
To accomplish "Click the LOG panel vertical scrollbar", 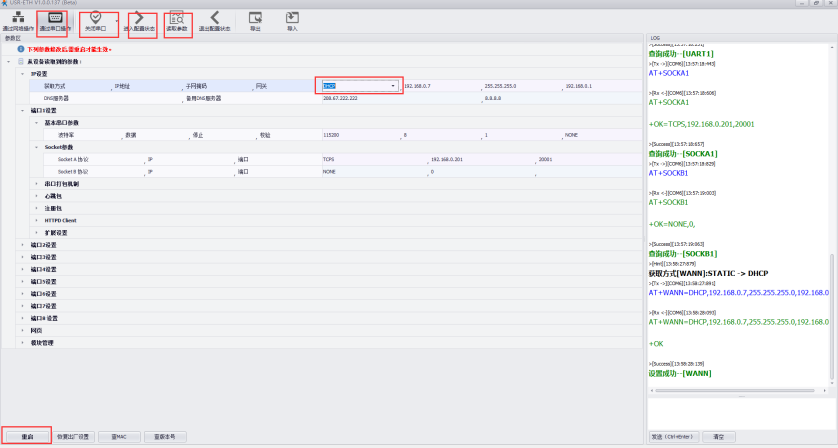I will tap(832, 300).
